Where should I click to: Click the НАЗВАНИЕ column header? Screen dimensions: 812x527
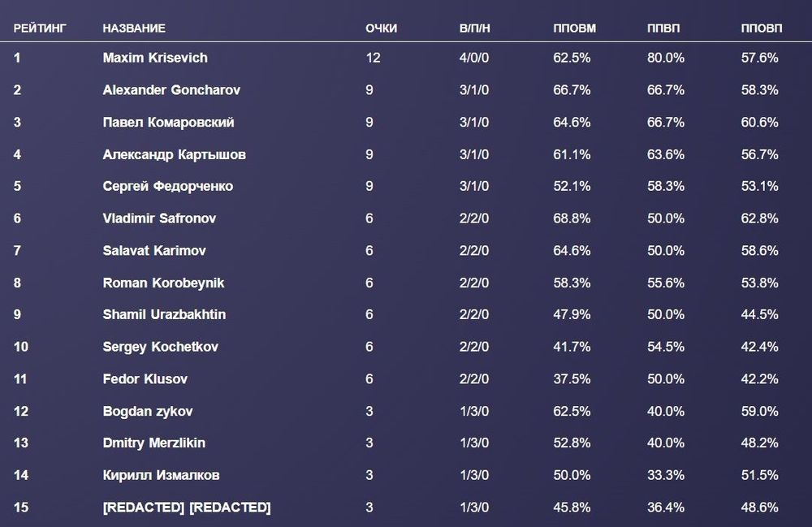tap(134, 28)
